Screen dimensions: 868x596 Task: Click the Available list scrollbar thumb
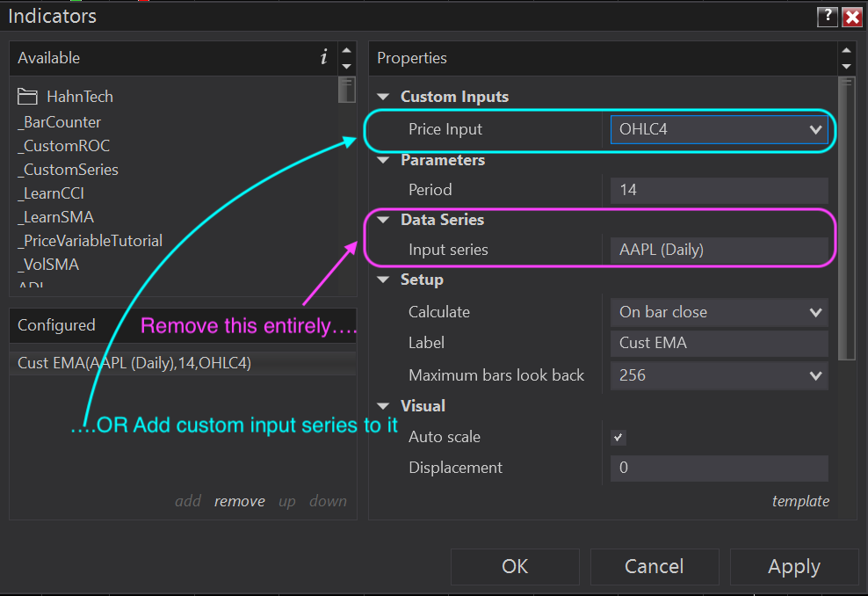pyautogui.click(x=346, y=90)
